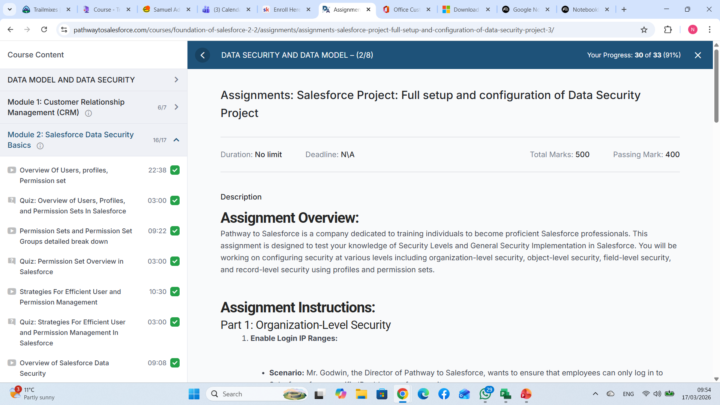Collapse Module 2: Salesforce Data Security Basics
The width and height of the screenshot is (720, 405).
click(176, 140)
